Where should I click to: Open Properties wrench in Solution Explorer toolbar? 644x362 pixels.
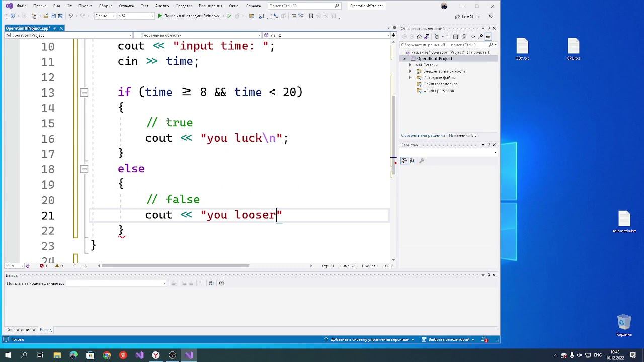coord(480,37)
